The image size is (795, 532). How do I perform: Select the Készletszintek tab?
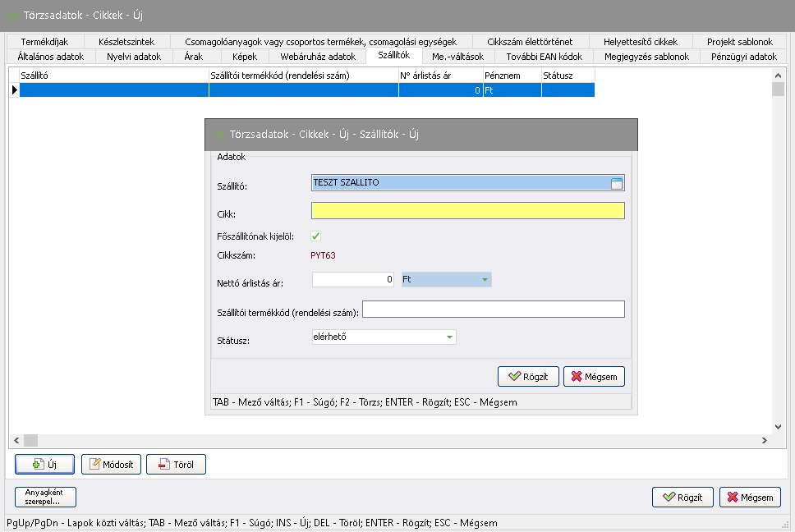[x=126, y=42]
